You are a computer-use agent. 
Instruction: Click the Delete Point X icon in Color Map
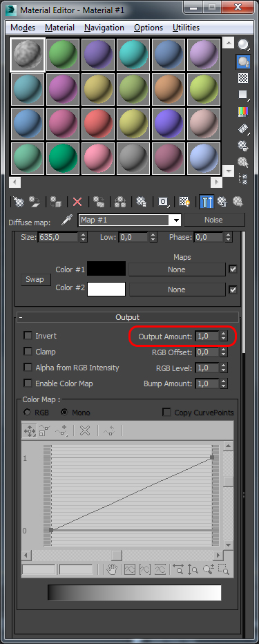click(84, 431)
